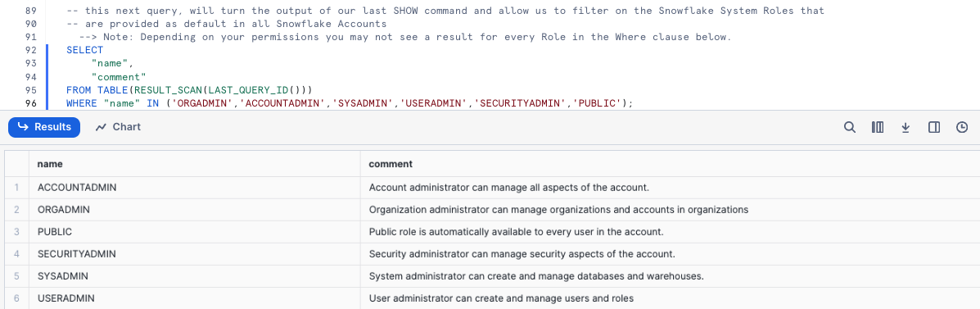
Task: Select result row number 1
Action: (17, 188)
